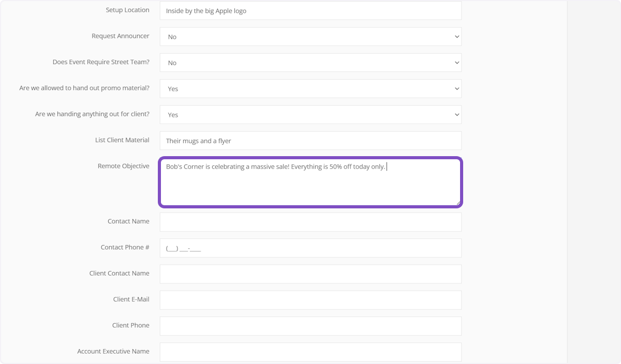Click the "Client E-Mail" label

coord(131,299)
